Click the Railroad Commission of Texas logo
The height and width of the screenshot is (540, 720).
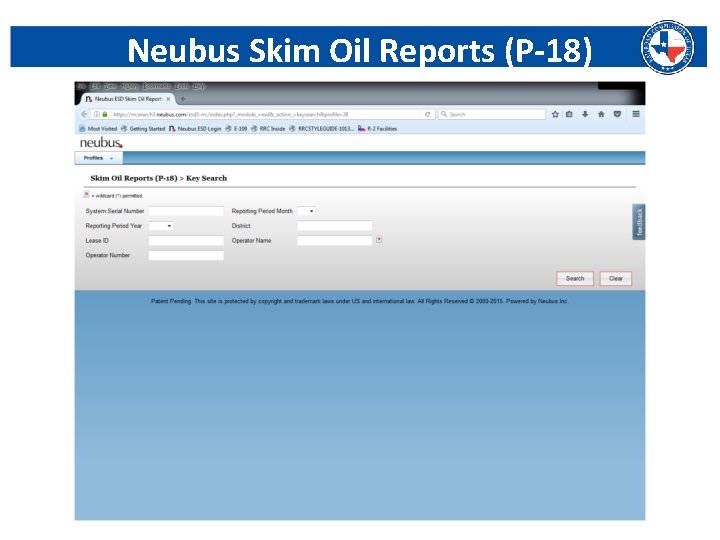tap(667, 47)
